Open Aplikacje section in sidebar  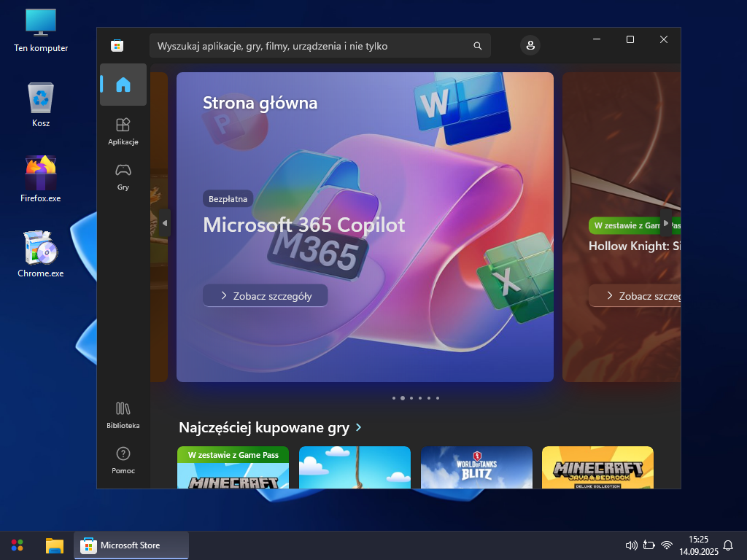tap(123, 131)
